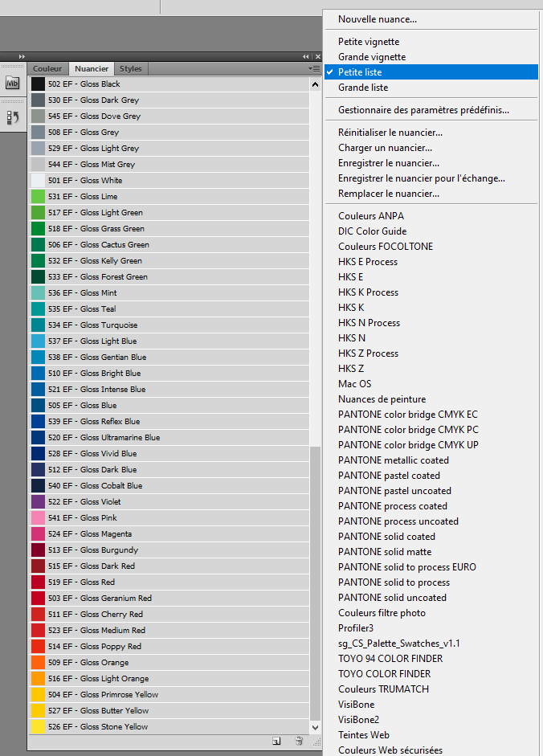543x756 pixels.
Task: Click the swatch list scrollbar thumb
Action: click(x=315, y=583)
